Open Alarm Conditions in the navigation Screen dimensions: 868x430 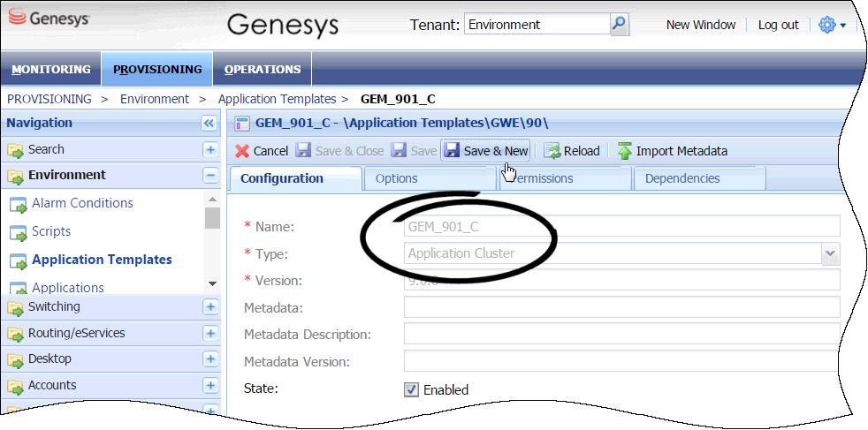click(82, 203)
